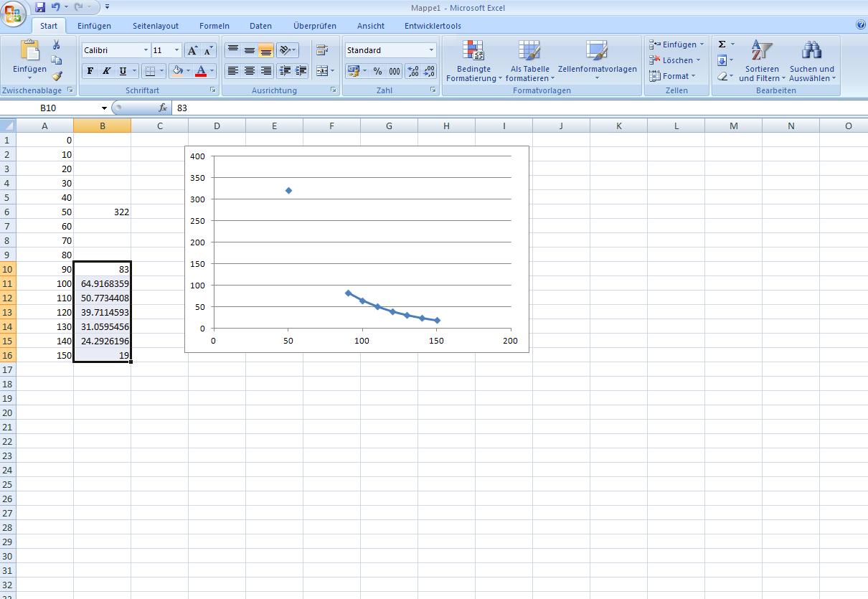Open Excel help with the question mark icon
The height and width of the screenshot is (599, 868).
[x=861, y=25]
